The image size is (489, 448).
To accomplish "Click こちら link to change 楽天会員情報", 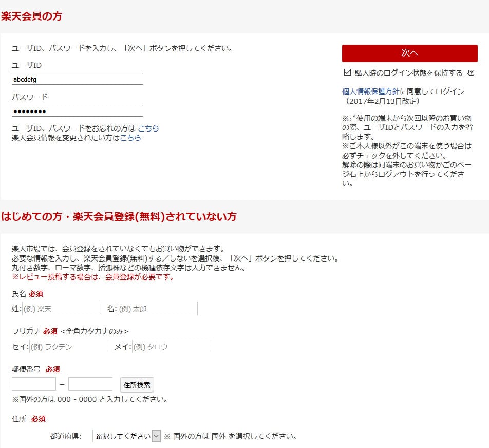I will (130, 138).
